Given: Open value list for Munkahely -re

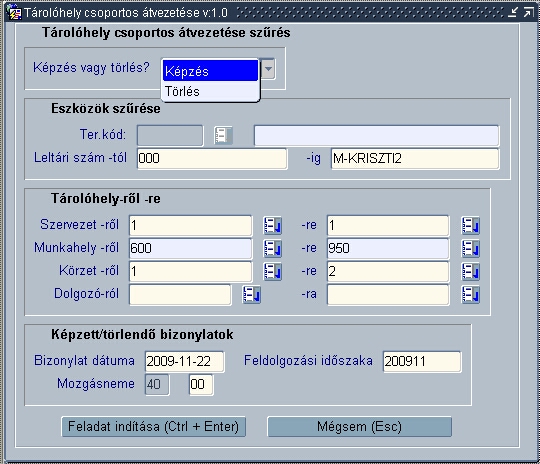Looking at the screenshot, I should tap(470, 248).
